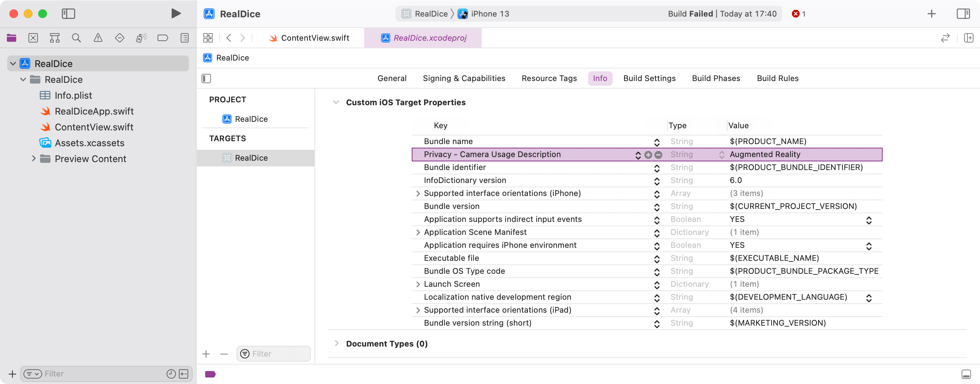Image resolution: width=980 pixels, height=384 pixels.
Task: Open the Build Rules tab
Action: pos(778,78)
